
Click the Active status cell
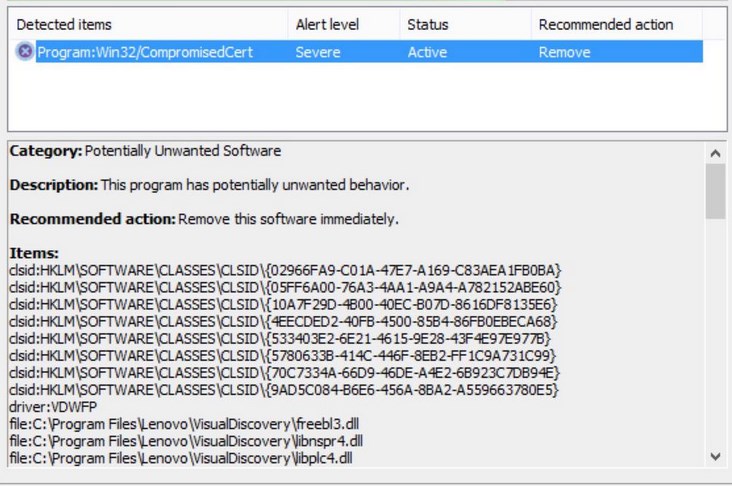[x=427, y=52]
